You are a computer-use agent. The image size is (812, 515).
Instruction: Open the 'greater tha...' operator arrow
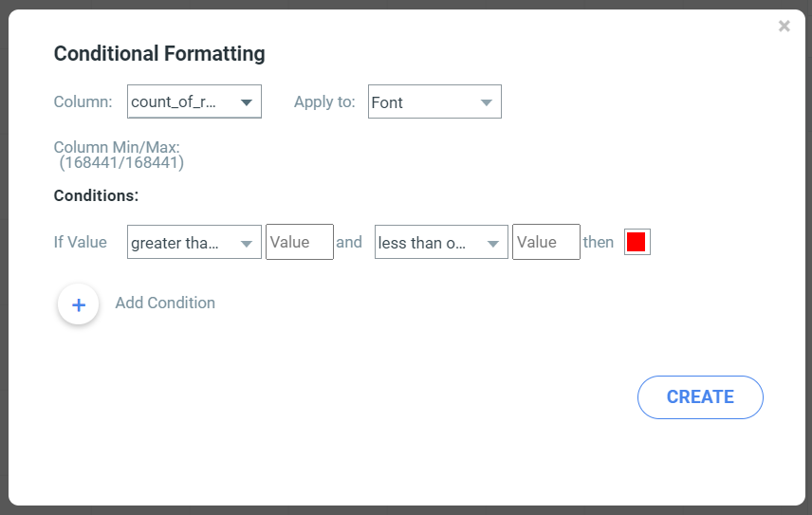pos(247,243)
